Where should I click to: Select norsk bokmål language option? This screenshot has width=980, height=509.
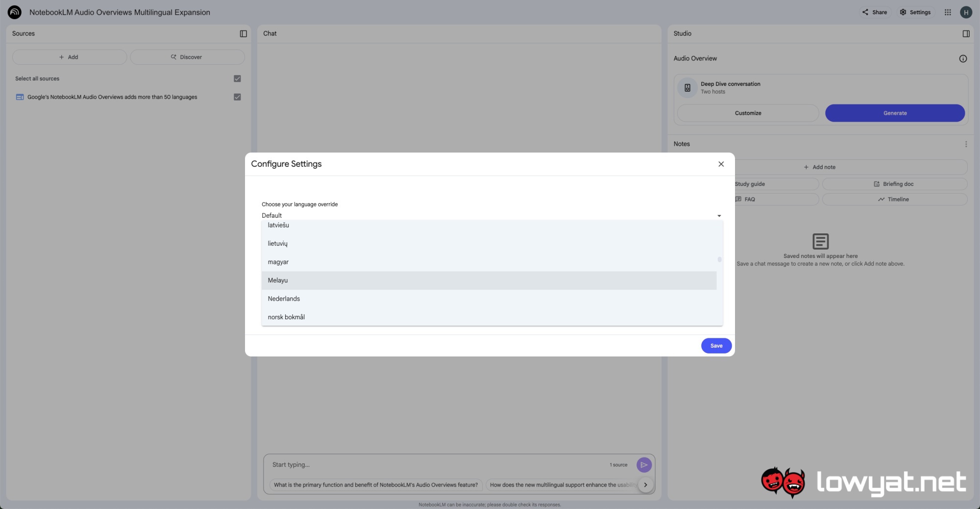pos(489,317)
